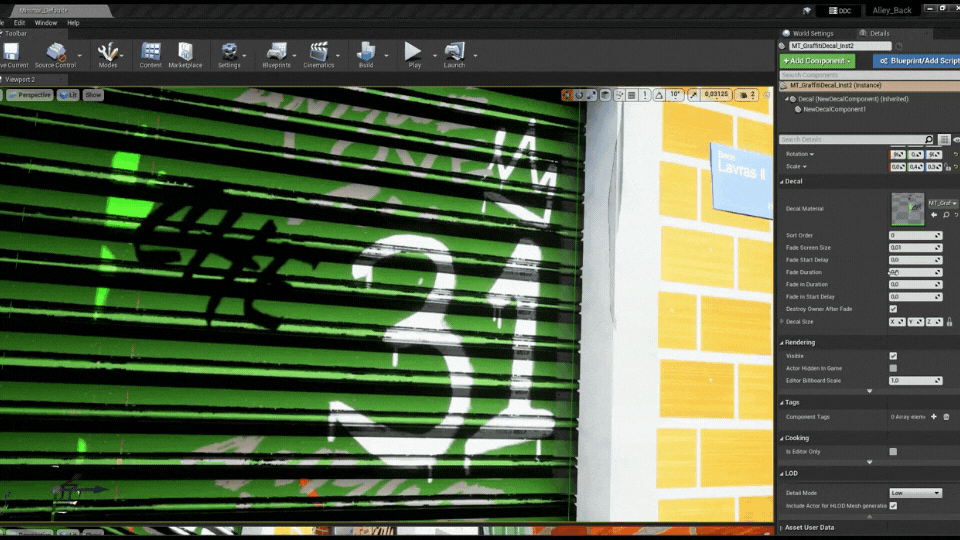960x540 pixels.
Task: Open the 10° rotation snap value dropdown
Action: click(675, 95)
